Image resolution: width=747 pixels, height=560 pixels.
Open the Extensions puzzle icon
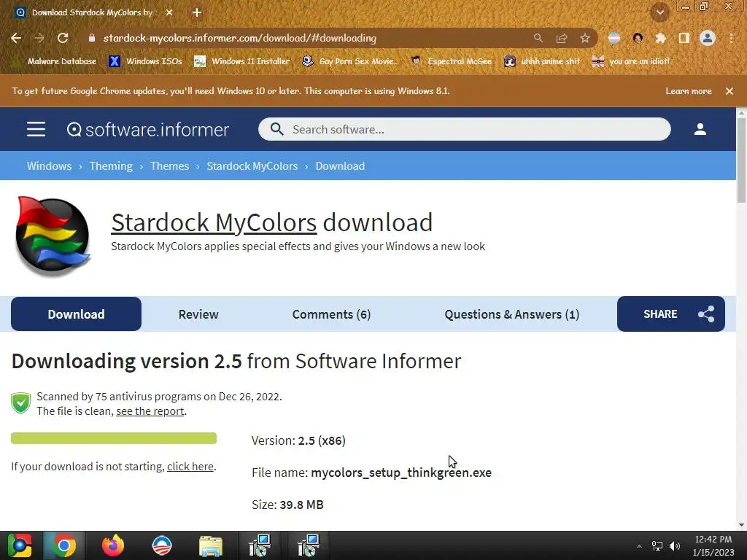(x=660, y=38)
